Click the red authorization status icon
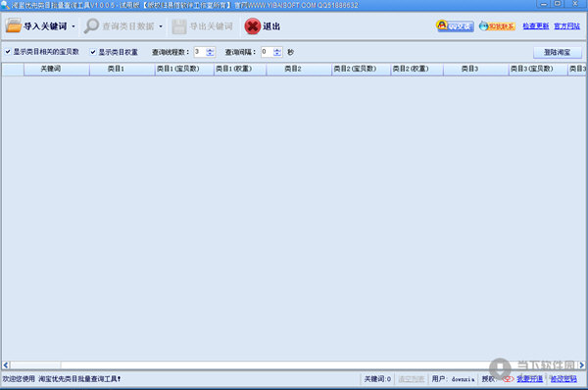The image size is (588, 390). point(508,379)
